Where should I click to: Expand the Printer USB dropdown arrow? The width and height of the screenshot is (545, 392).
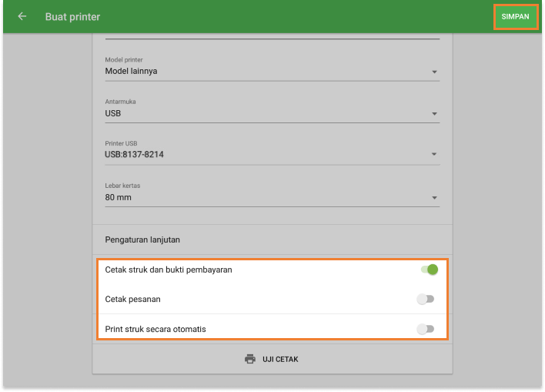pyautogui.click(x=435, y=156)
